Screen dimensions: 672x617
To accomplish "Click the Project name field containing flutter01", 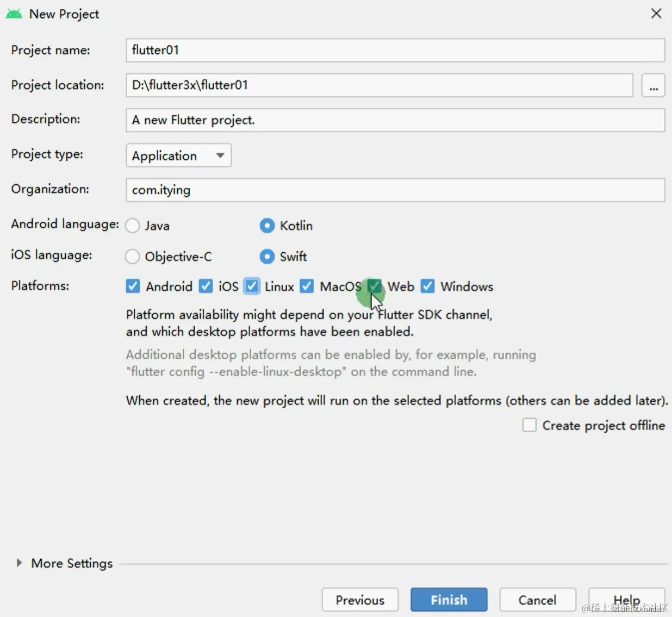I will pyautogui.click(x=395, y=50).
